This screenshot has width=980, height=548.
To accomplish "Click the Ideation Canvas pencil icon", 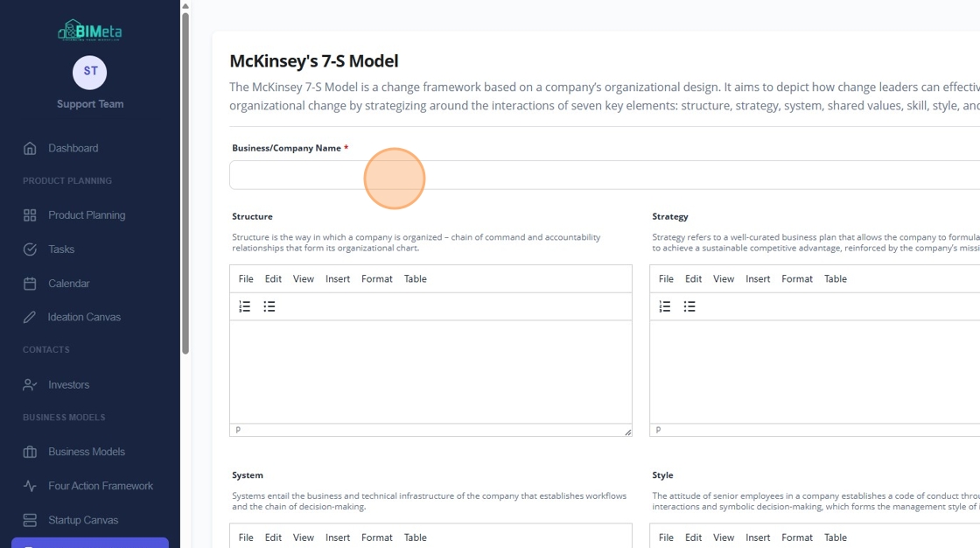I will [x=30, y=317].
